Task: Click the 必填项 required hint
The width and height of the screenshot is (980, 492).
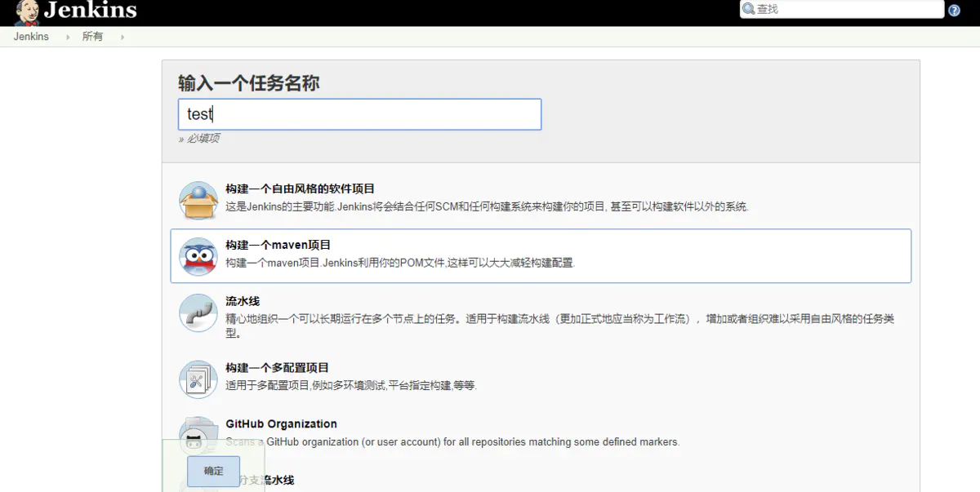Action: pyautogui.click(x=198, y=139)
